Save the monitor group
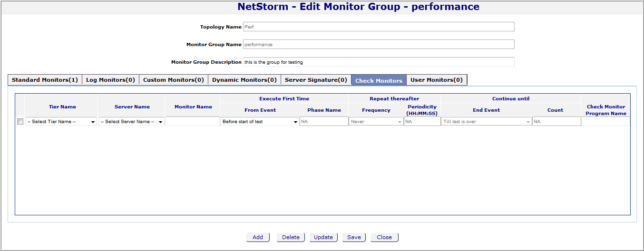Screen dimensions: 644x251 coord(354,237)
